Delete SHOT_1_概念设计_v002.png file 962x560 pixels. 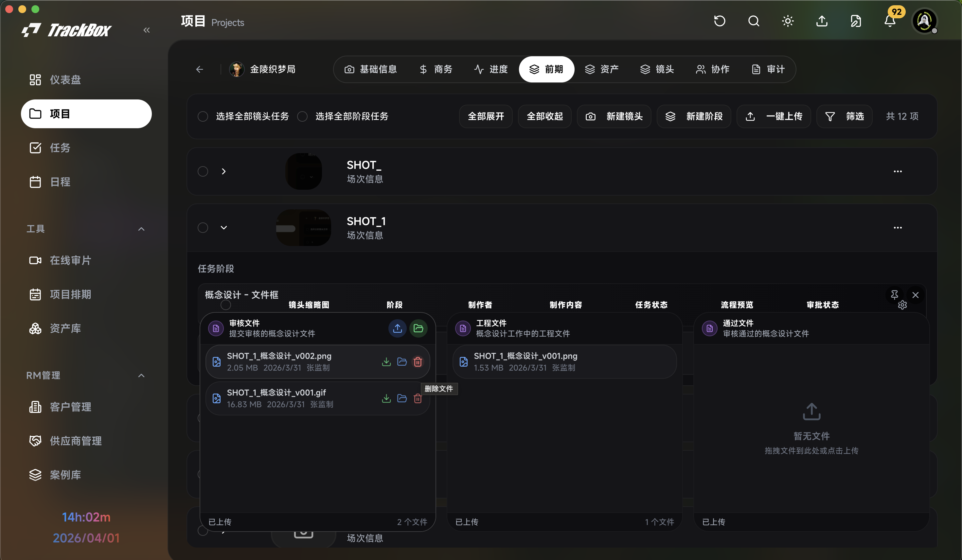tap(418, 361)
